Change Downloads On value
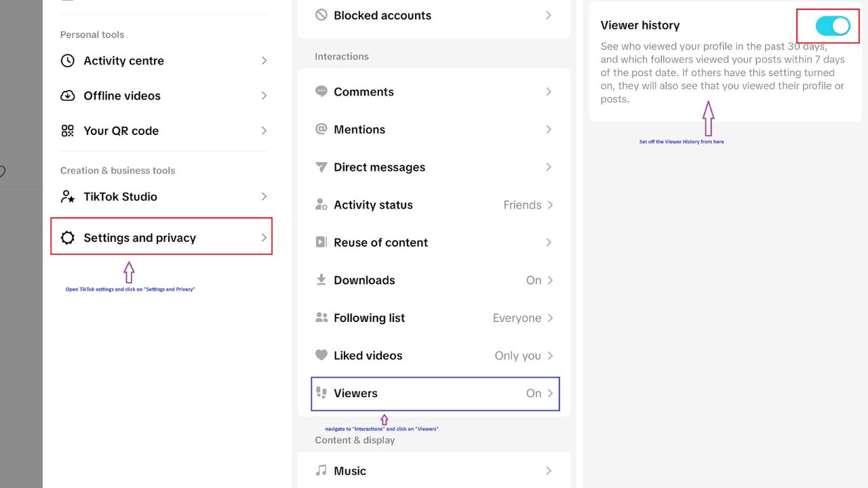This screenshot has width=868, height=488. point(534,280)
